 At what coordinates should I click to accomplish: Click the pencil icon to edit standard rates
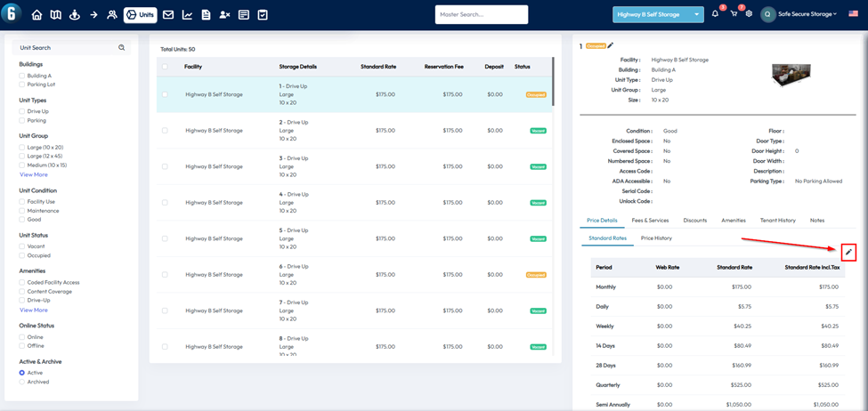pos(848,253)
